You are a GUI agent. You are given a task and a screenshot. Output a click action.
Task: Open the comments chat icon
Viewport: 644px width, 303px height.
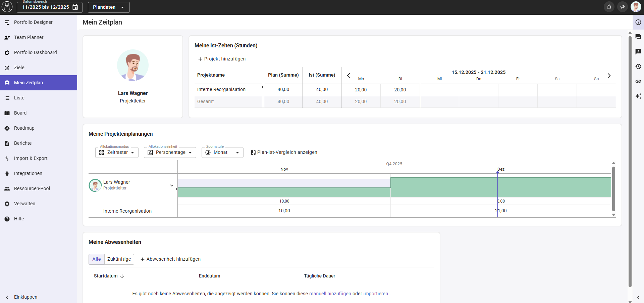638,37
